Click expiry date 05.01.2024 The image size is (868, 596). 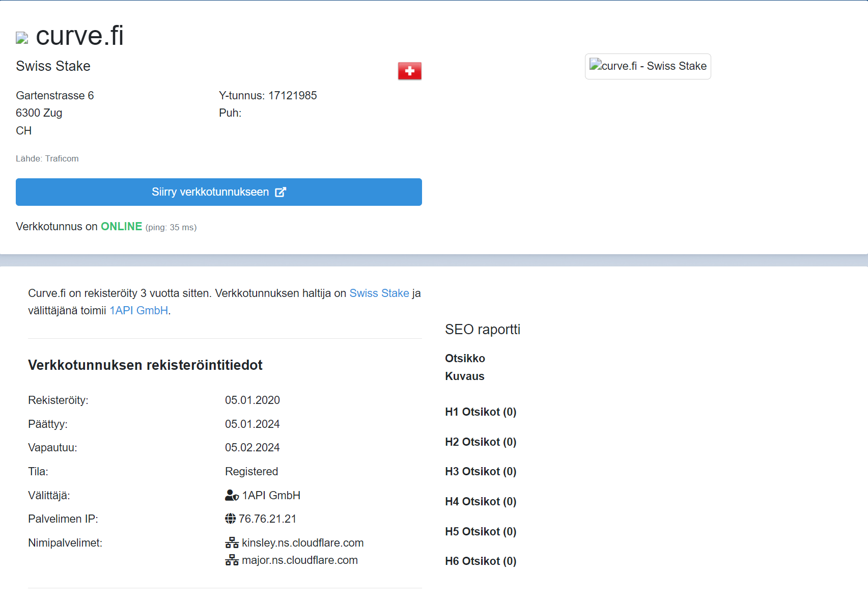point(253,424)
